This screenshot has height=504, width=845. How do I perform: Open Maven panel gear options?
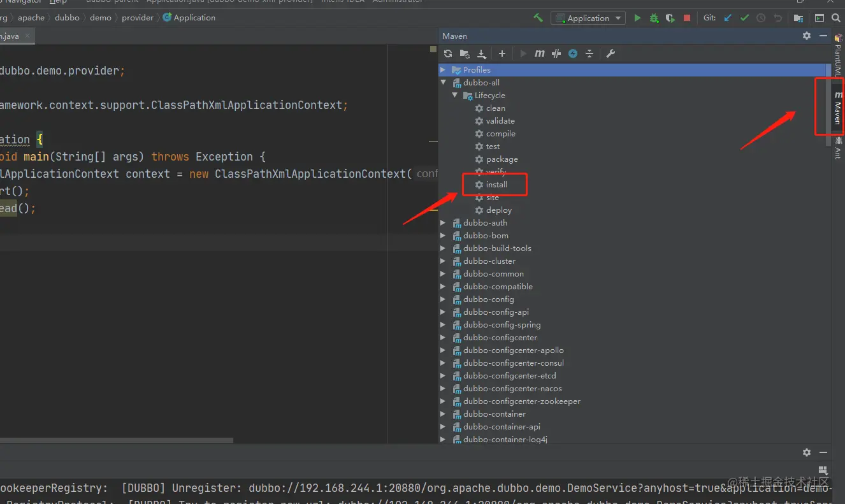click(807, 36)
